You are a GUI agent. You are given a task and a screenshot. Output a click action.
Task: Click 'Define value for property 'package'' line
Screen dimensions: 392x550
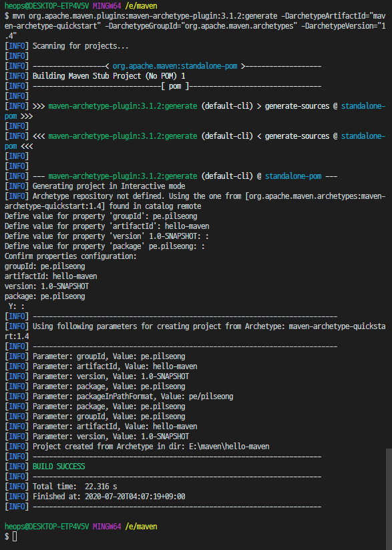[x=105, y=246]
